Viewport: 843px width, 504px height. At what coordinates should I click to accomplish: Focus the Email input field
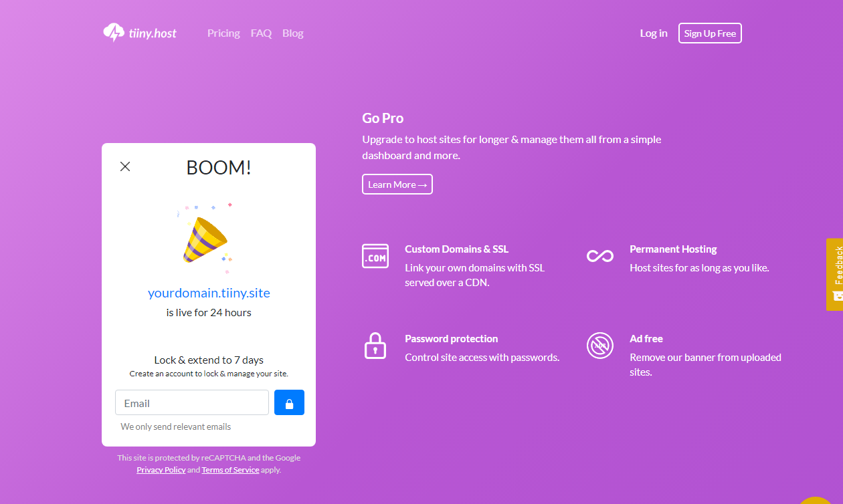click(192, 402)
